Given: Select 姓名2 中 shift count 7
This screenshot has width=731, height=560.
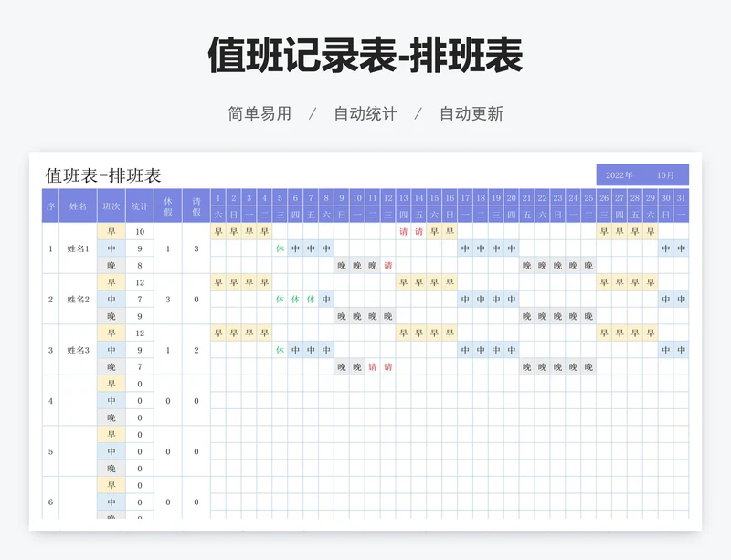Looking at the screenshot, I should (x=140, y=300).
